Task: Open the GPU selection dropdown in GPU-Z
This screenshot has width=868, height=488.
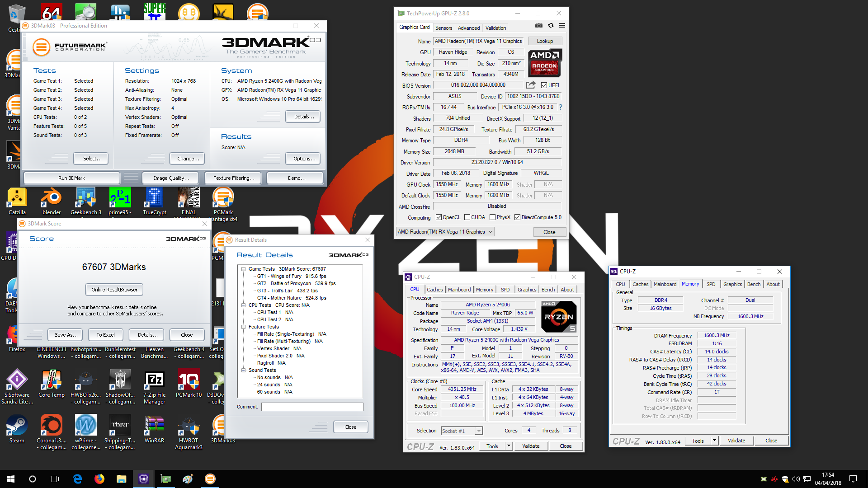Action: coord(445,232)
